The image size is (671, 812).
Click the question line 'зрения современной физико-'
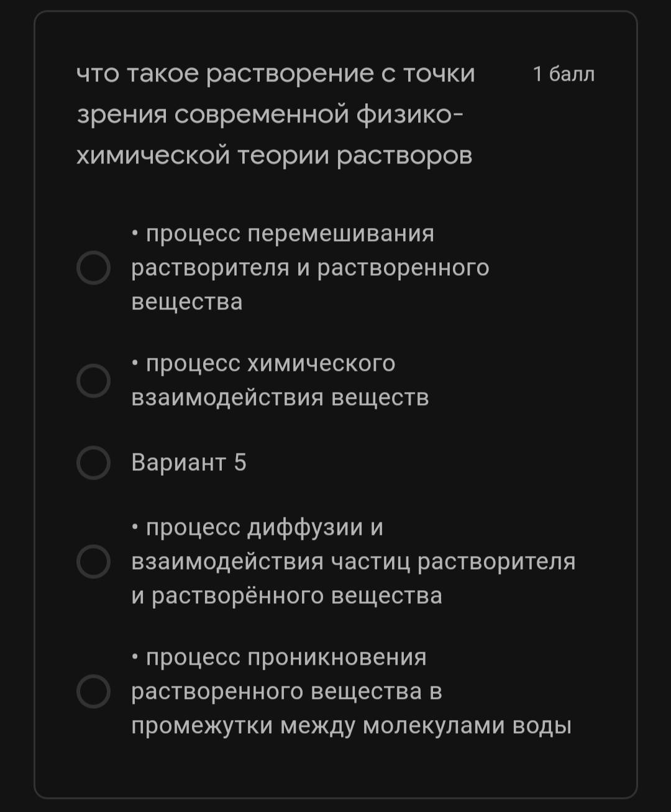pos(270,115)
